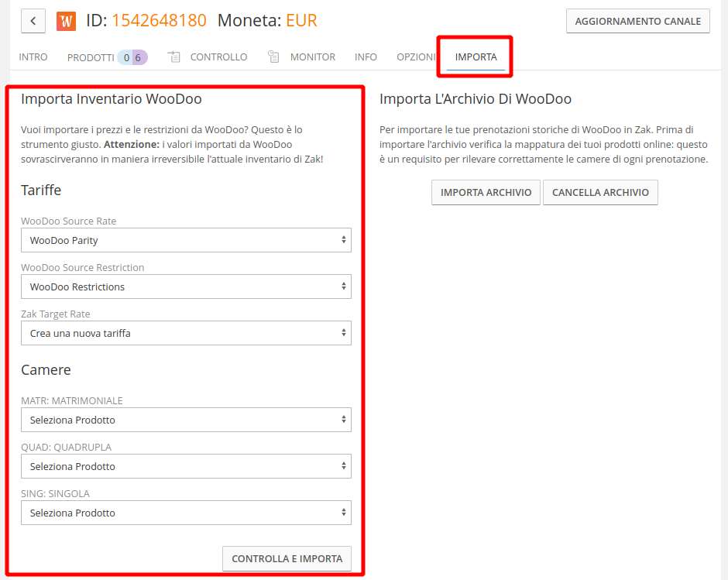Select the IMPORTA tab
Screen dimensions: 728x580
[x=476, y=57]
